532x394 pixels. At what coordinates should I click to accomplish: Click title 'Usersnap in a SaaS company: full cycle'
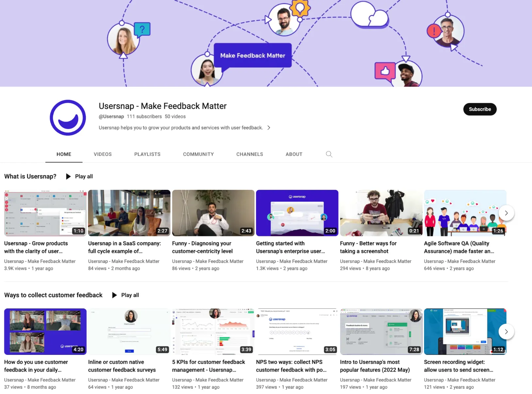click(125, 247)
